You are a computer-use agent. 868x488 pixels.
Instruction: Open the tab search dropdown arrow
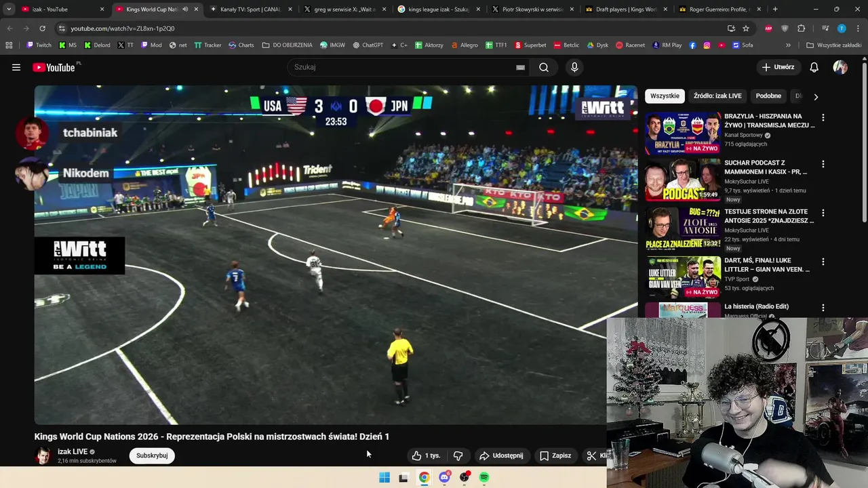click(x=9, y=9)
